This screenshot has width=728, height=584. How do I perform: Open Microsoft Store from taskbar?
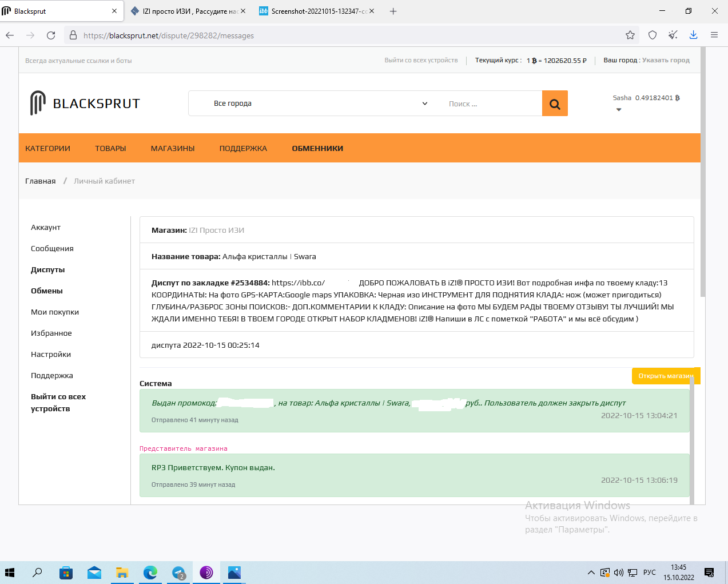click(66, 573)
